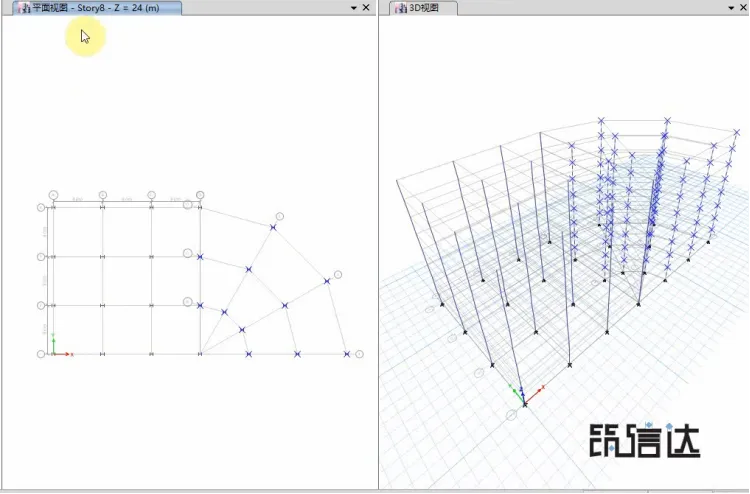Viewport: 750px width, 494px height.
Task: Select the rightmost blue joint on bottom gridline
Action: tap(347, 354)
